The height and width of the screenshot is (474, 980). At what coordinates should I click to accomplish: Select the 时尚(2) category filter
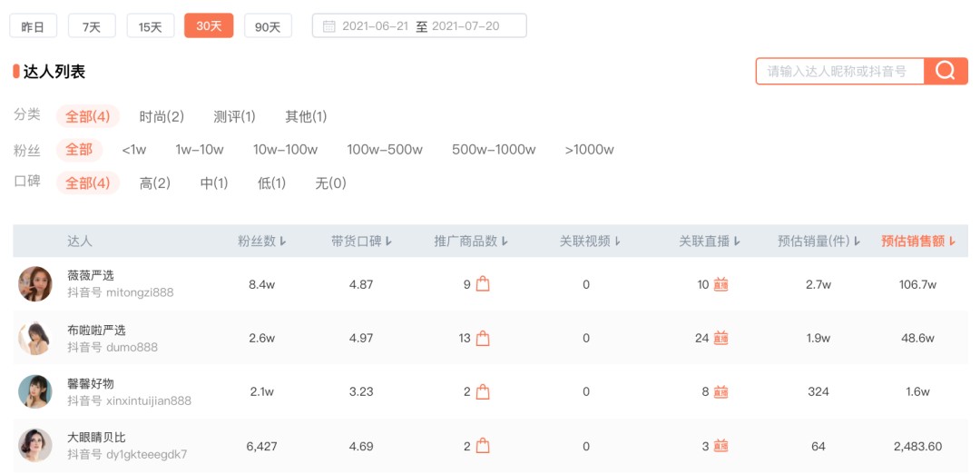[162, 116]
